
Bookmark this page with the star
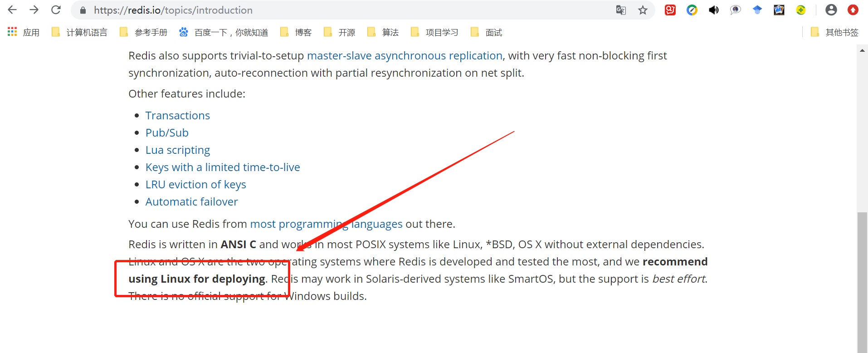coord(643,10)
